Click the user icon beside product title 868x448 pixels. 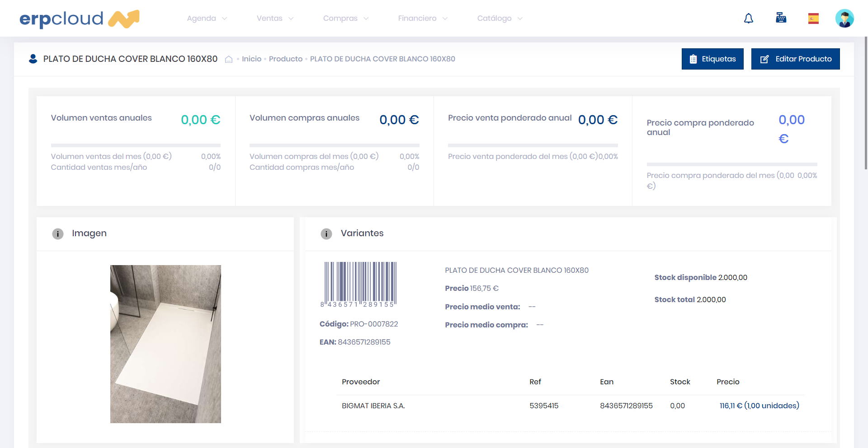[x=33, y=59]
